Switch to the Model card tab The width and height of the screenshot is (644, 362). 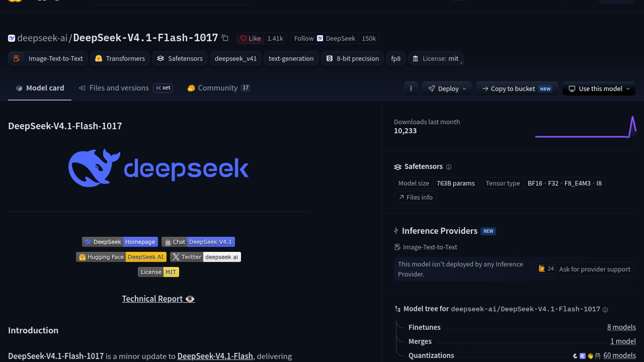[40, 88]
